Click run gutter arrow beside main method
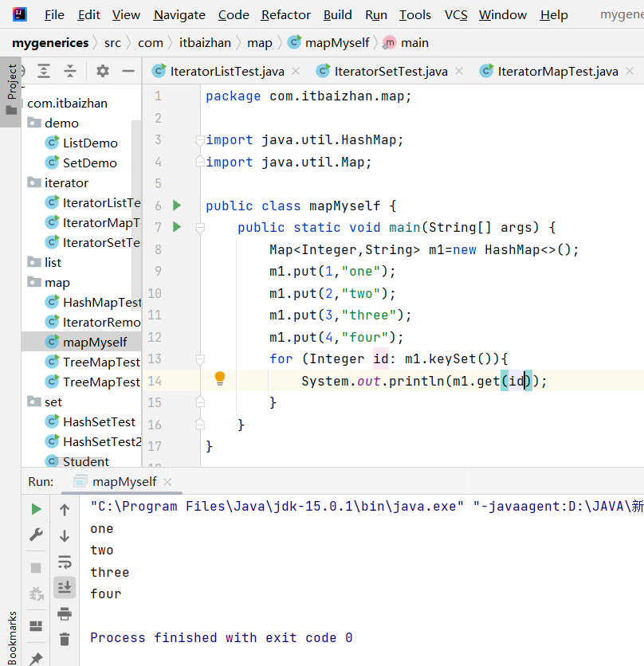 (x=177, y=227)
